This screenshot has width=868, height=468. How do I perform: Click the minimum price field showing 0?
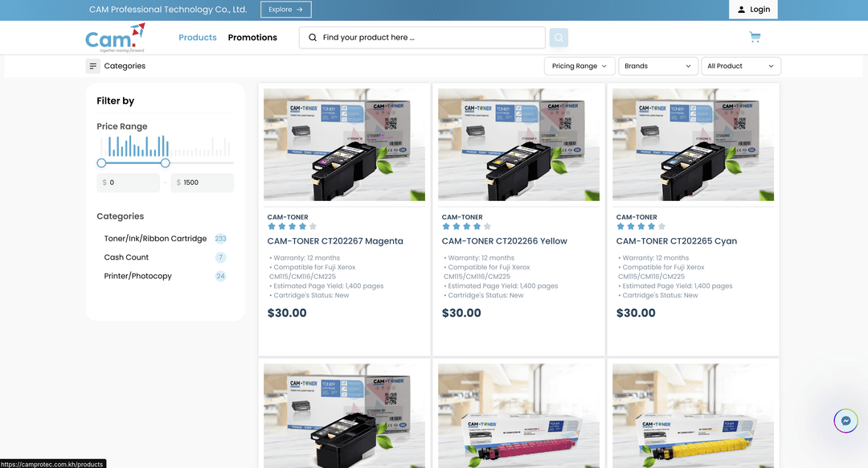129,183
